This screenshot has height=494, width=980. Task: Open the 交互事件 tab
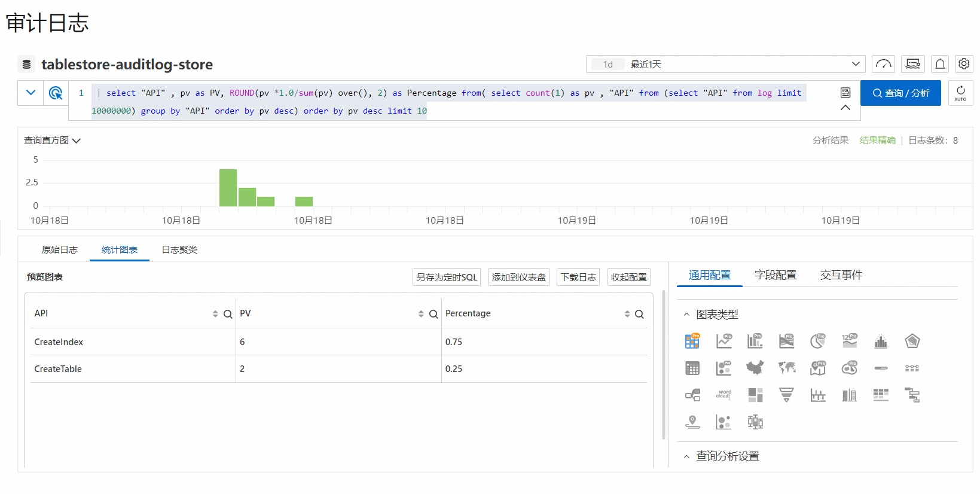click(x=841, y=275)
